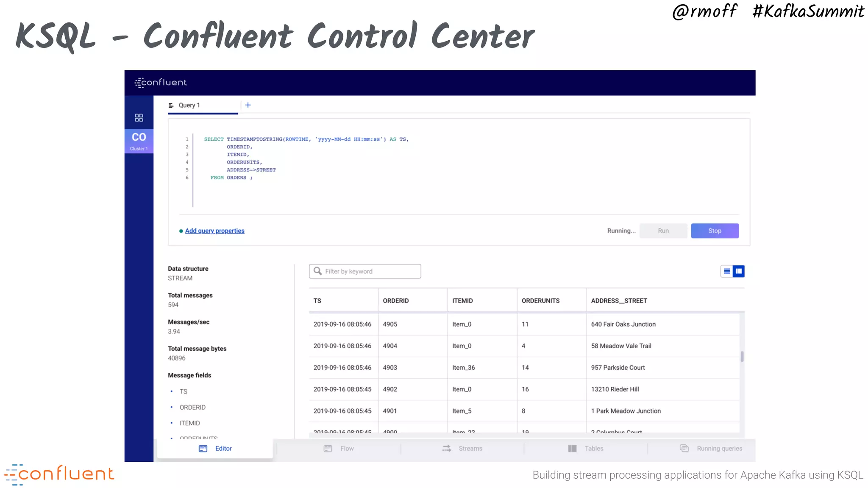Viewport: 868px width, 488px height.
Task: Click the Query 1 tab icon
Action: pyautogui.click(x=171, y=105)
